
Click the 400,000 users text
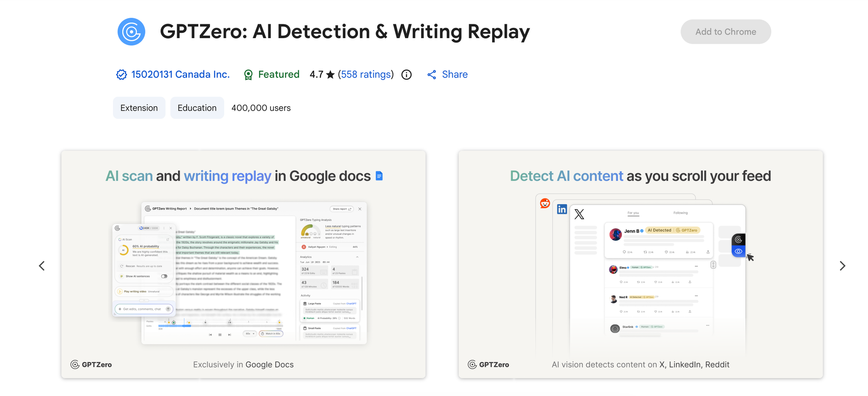point(261,108)
